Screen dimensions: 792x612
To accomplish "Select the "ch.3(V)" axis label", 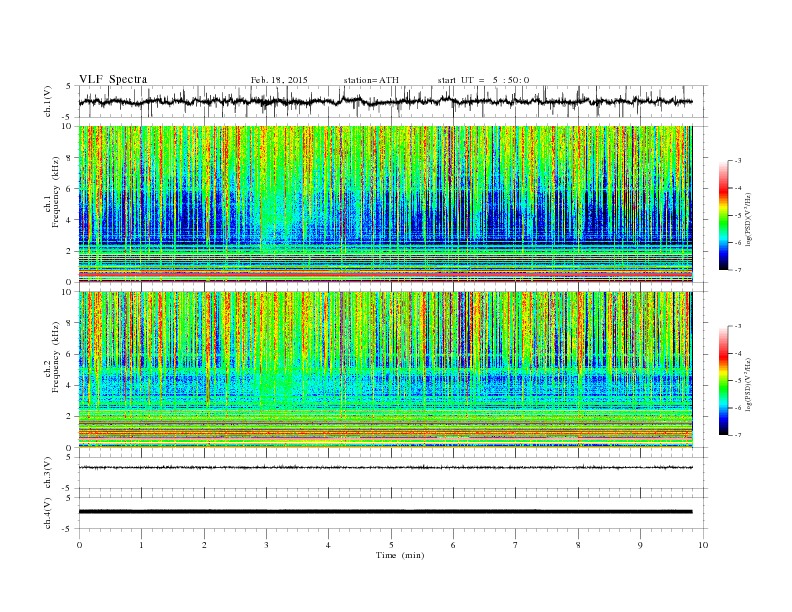I will click(x=48, y=473).
